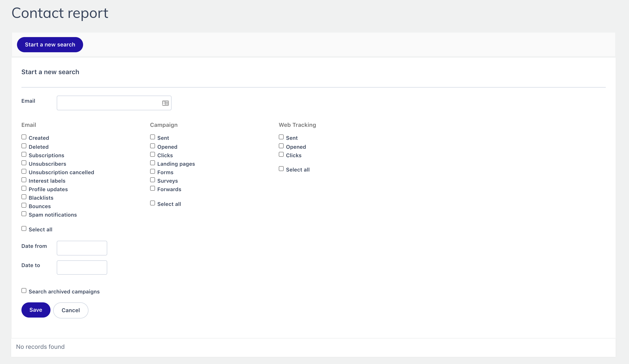Toggle the Bounces checkbox

[24, 205]
